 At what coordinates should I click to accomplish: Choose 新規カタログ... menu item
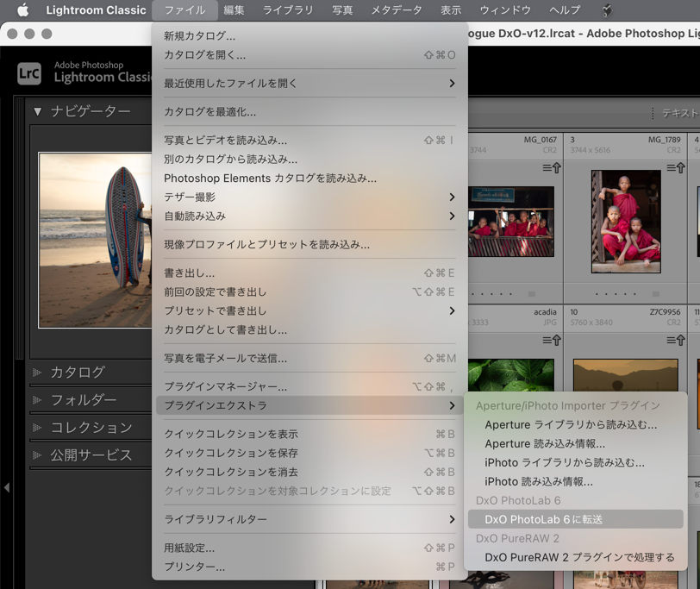(x=309, y=35)
